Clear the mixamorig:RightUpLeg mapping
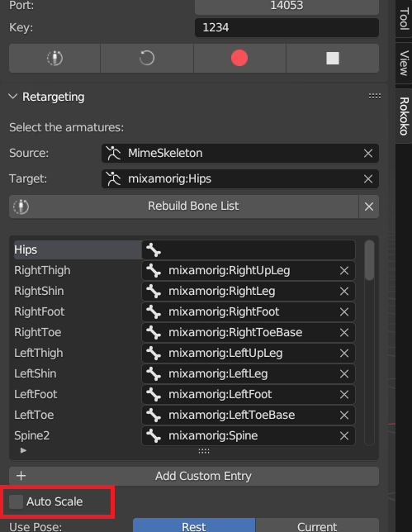 click(x=344, y=271)
